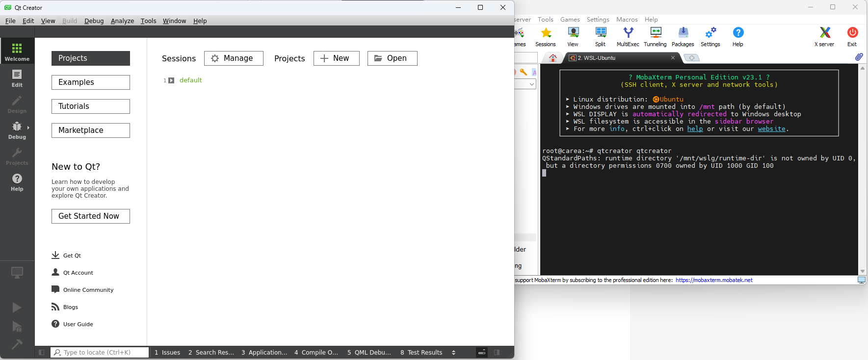Image resolution: width=868 pixels, height=360 pixels.
Task: Click the Packages icon in MobaXterm
Action: 683,37
